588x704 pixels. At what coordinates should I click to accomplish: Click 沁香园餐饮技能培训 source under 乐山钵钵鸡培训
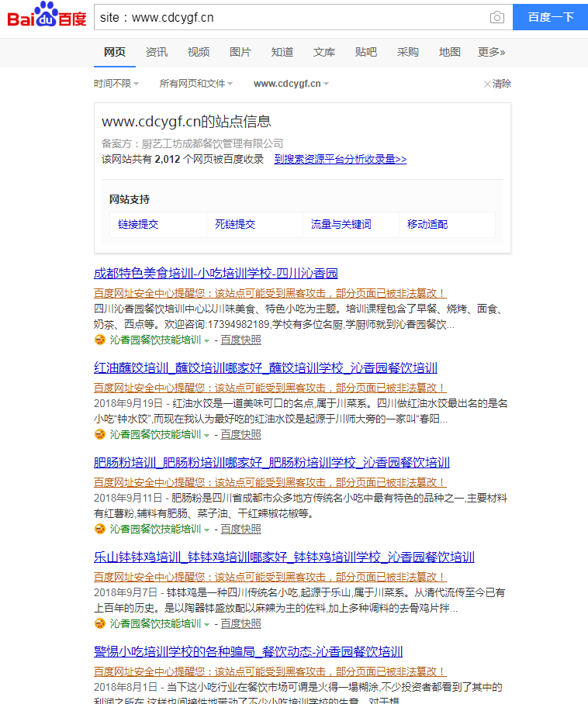[155, 623]
